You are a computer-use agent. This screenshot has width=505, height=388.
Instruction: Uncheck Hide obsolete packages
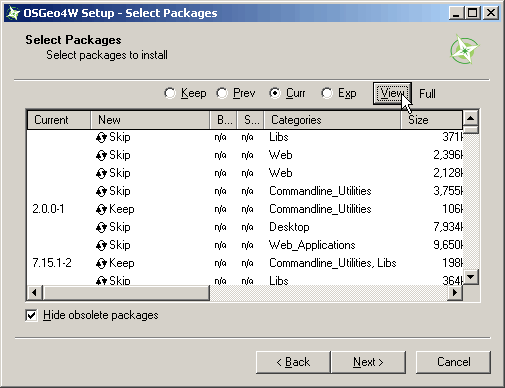(31, 315)
